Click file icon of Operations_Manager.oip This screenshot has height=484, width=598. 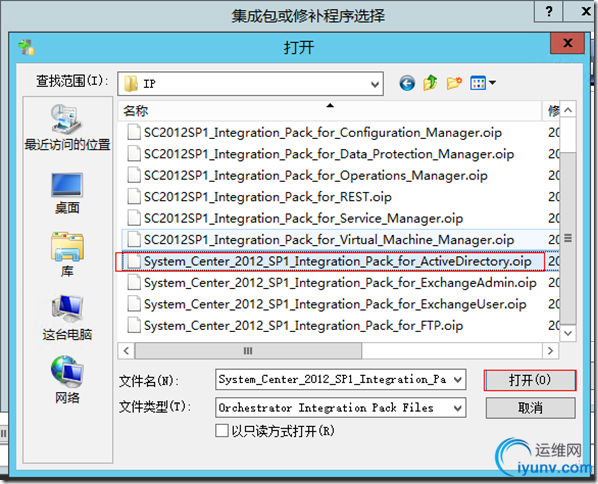coord(133,175)
